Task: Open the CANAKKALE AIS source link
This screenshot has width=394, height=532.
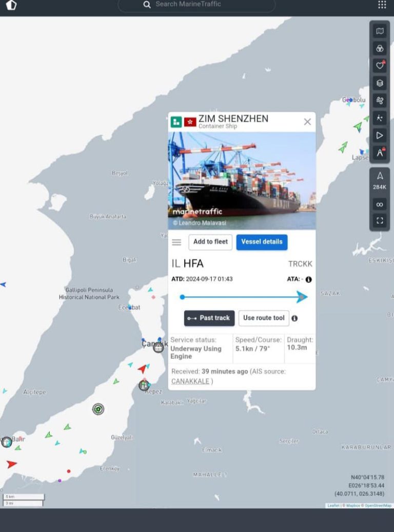Action: coord(190,381)
